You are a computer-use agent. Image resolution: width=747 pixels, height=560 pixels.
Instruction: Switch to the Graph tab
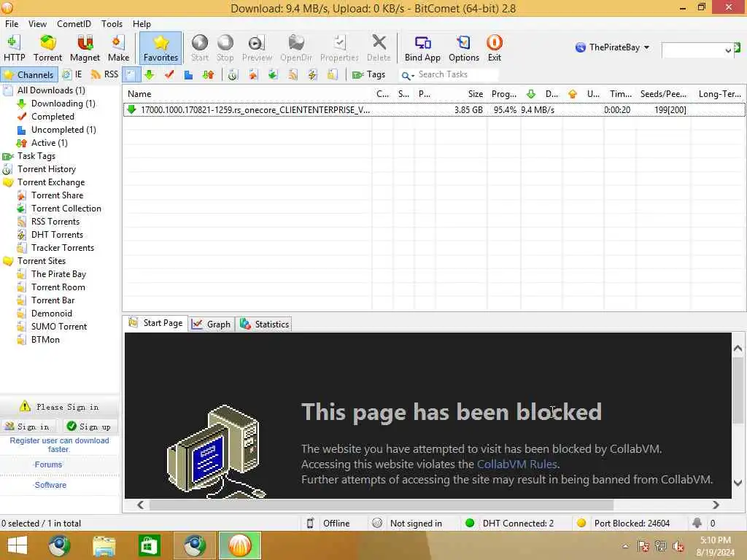pos(212,324)
